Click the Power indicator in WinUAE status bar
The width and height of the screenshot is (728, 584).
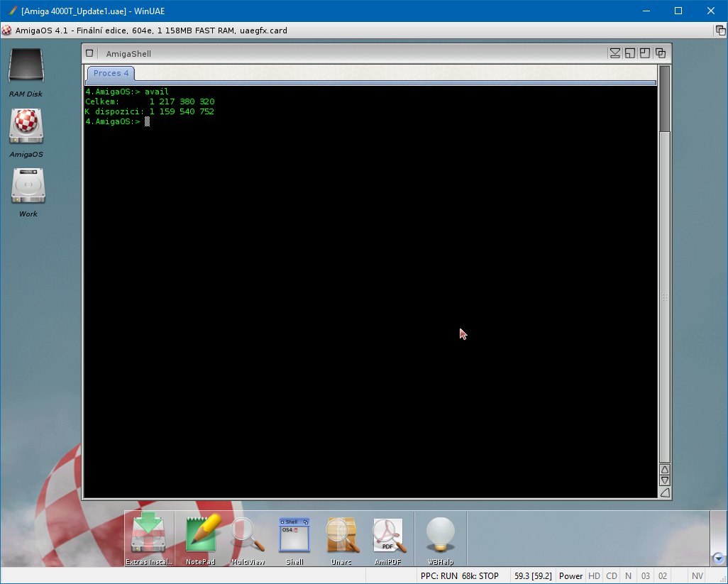[570, 576]
